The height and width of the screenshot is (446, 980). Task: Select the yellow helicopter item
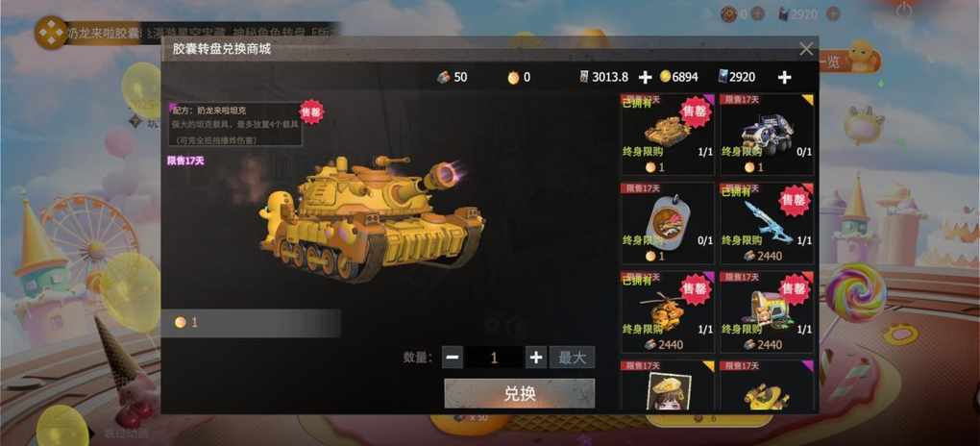click(x=667, y=312)
